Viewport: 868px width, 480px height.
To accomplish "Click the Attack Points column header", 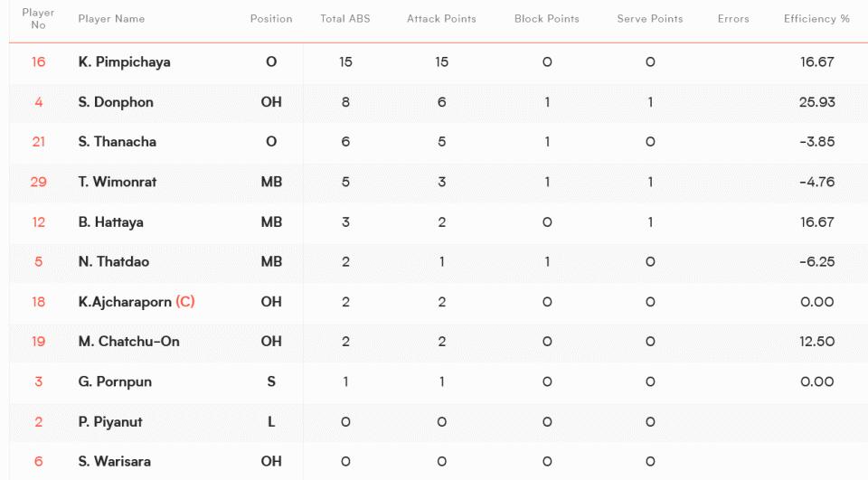I will click(441, 19).
